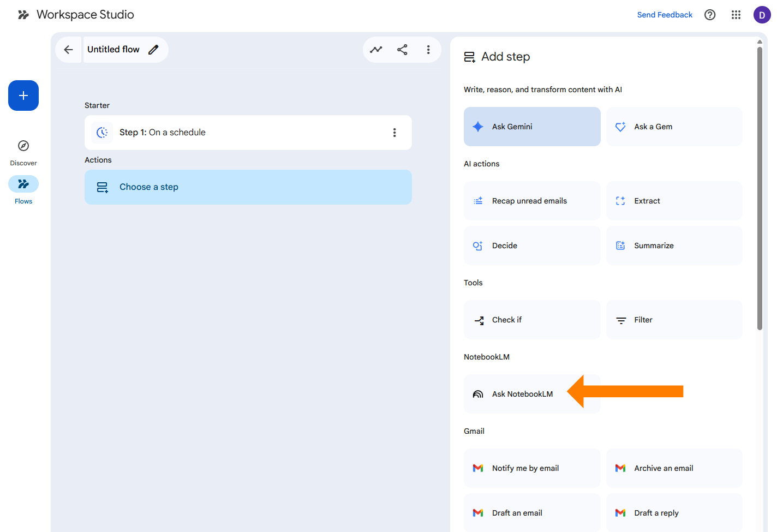Add the Filter tool
This screenshot has height=532, width=777.
tap(674, 320)
